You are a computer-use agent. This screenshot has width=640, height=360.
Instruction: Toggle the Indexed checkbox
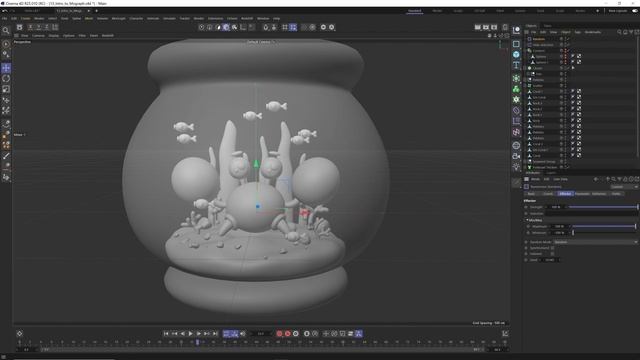(x=553, y=254)
